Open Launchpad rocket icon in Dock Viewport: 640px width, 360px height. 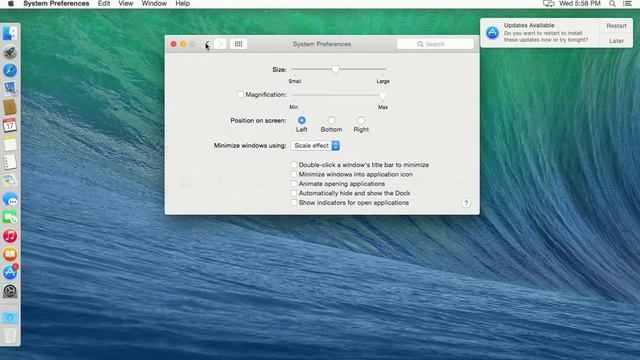[10, 52]
